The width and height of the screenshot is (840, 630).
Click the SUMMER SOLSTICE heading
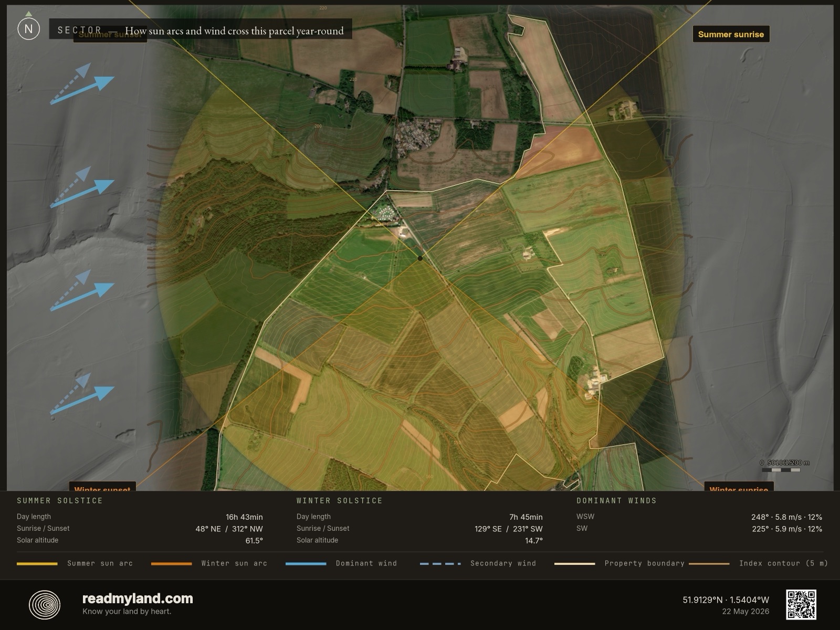coord(60,500)
